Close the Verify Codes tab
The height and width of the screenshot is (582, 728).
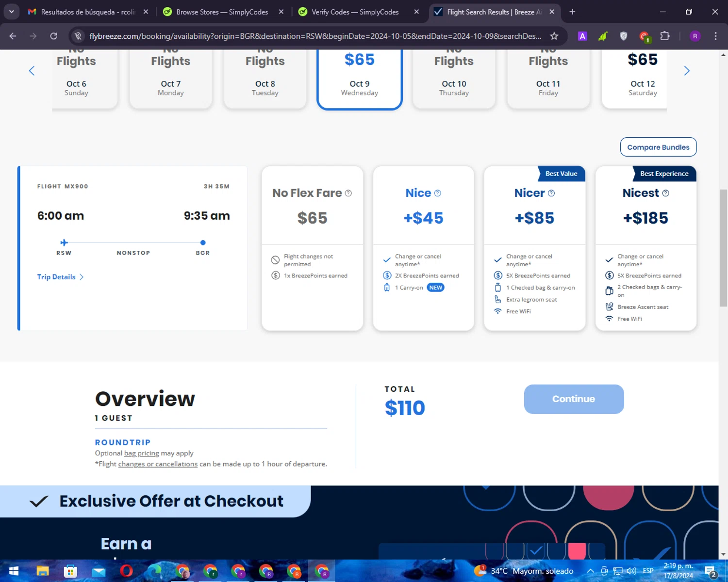pyautogui.click(x=416, y=12)
